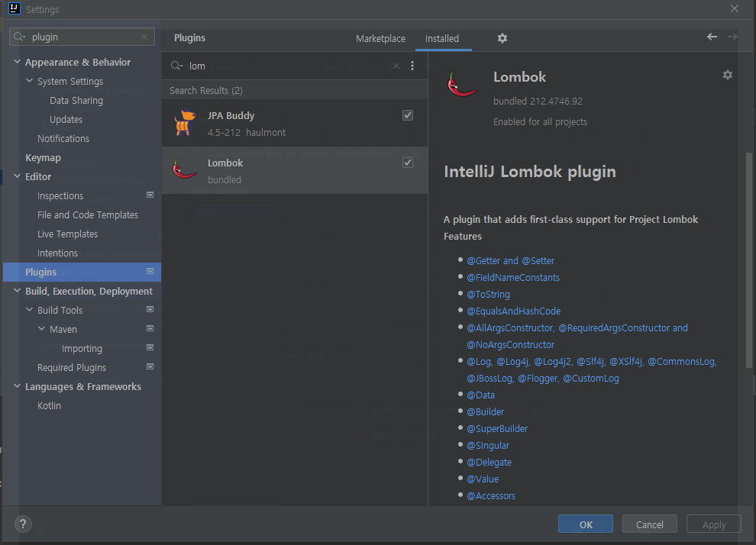Select Plugins in settings tree
The image size is (756, 545).
pos(82,272)
